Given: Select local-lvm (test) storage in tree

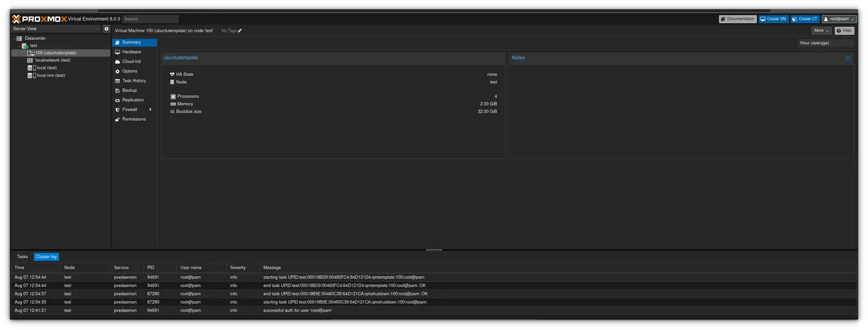Looking at the screenshot, I should tap(50, 75).
